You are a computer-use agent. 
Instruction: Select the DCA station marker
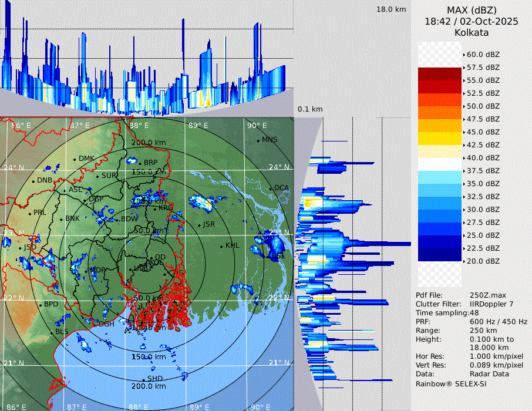tap(271, 188)
